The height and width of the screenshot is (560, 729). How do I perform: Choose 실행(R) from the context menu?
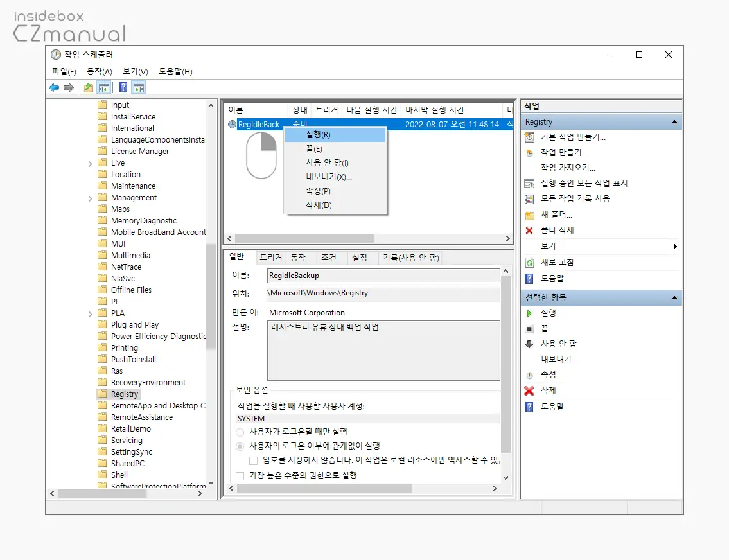(335, 135)
